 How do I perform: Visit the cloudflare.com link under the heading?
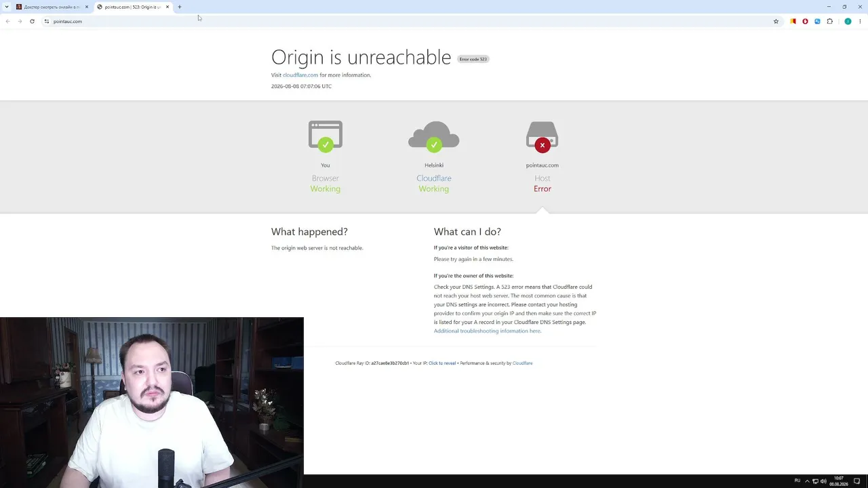click(300, 75)
